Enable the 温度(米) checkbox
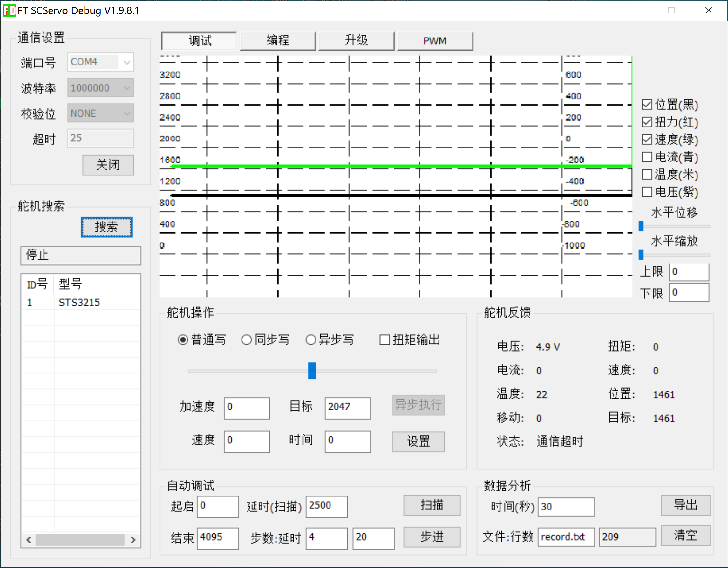 coord(647,174)
